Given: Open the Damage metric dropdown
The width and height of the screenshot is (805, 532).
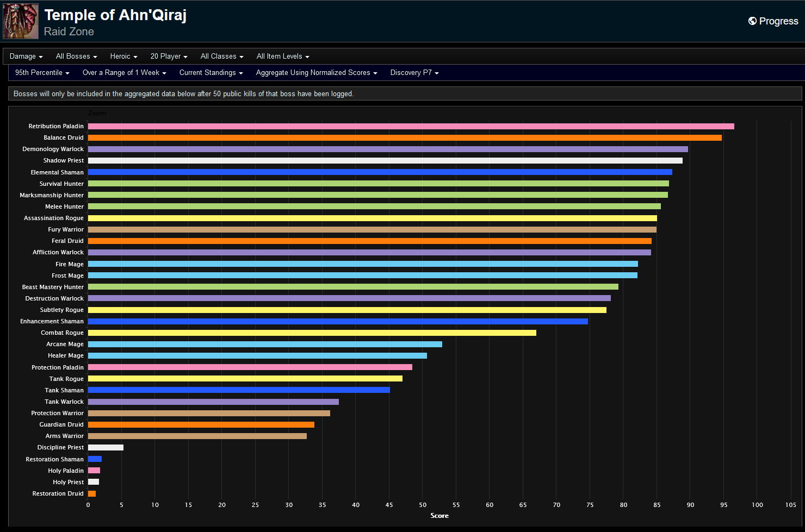Looking at the screenshot, I should click(x=26, y=56).
